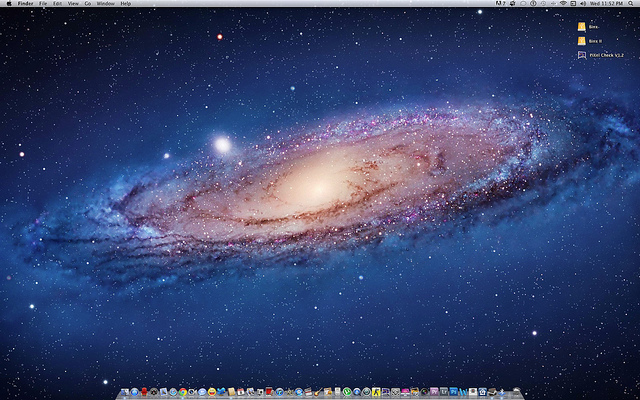The height and width of the screenshot is (400, 640).
Task: Open Finder from the Dock
Action: (124, 392)
